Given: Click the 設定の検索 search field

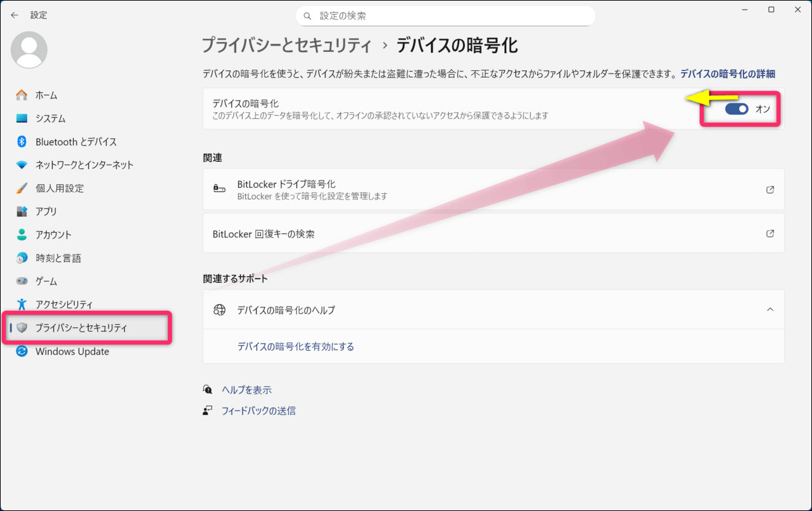Looking at the screenshot, I should 445,16.
